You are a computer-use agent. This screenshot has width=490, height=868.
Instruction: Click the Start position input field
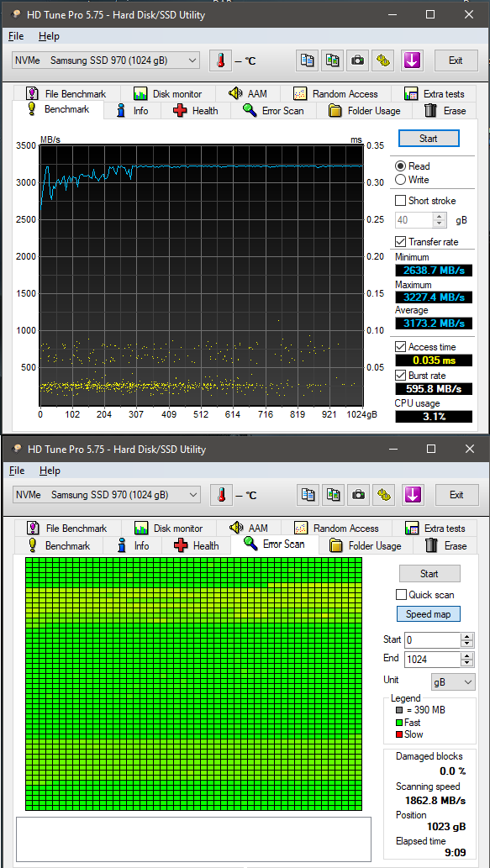tap(432, 640)
